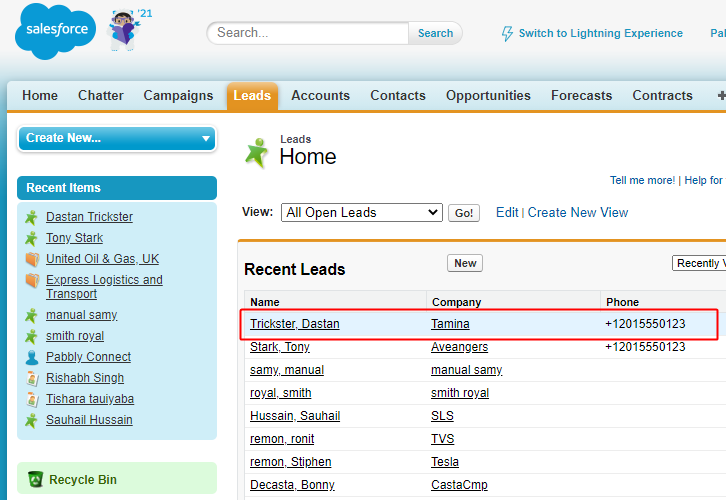
Task: Open the Create New dropdown
Action: (x=117, y=138)
